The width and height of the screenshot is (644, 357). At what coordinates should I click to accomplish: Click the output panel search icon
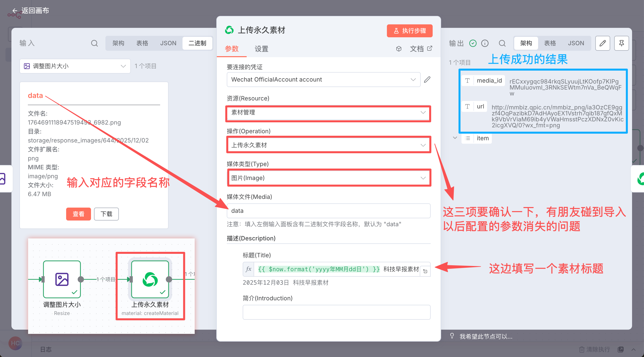point(502,43)
